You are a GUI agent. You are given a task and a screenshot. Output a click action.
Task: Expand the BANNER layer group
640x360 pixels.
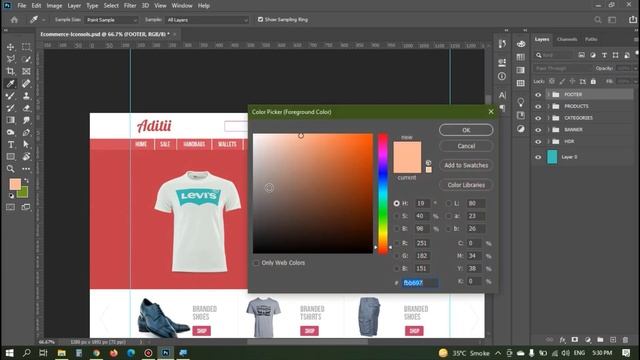[x=549, y=130]
